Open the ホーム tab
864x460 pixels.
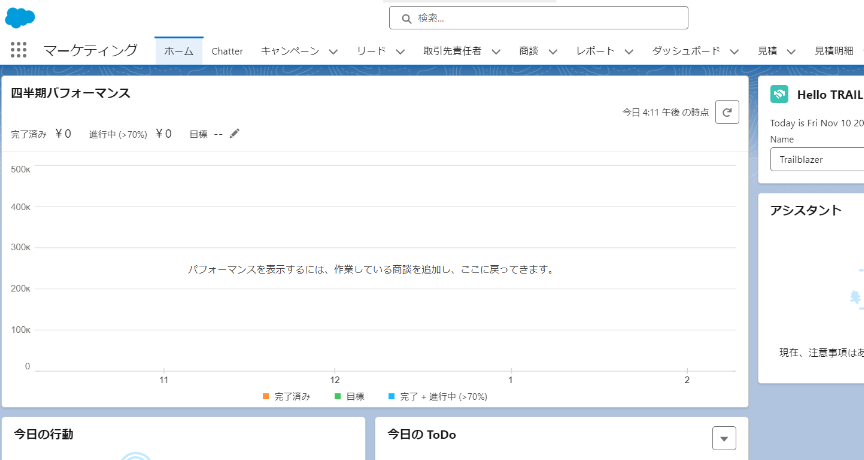point(179,51)
